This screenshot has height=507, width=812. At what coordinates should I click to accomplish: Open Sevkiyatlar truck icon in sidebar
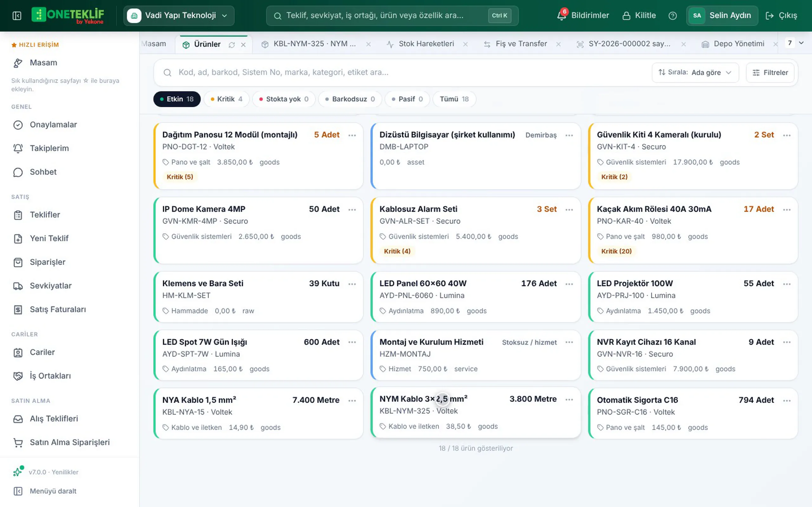click(18, 286)
